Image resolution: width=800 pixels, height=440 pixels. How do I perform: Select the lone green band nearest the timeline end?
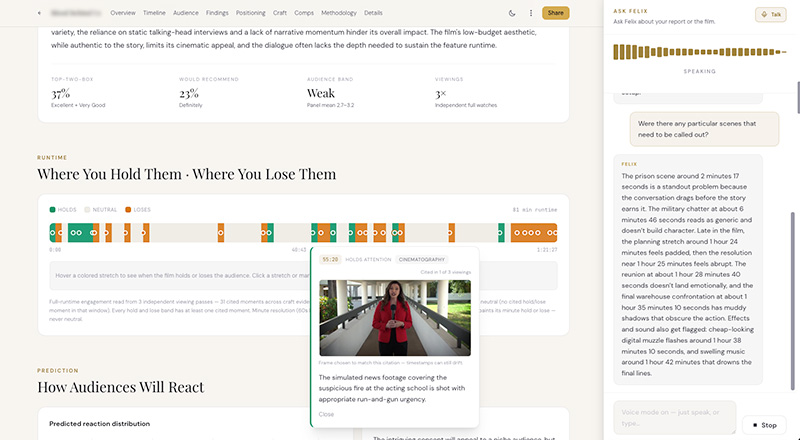point(502,233)
